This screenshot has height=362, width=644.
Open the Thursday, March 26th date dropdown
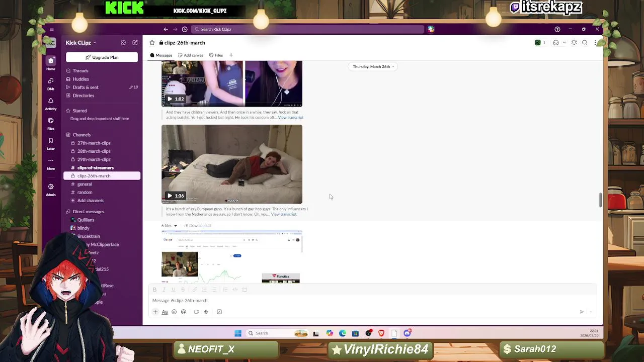(373, 66)
